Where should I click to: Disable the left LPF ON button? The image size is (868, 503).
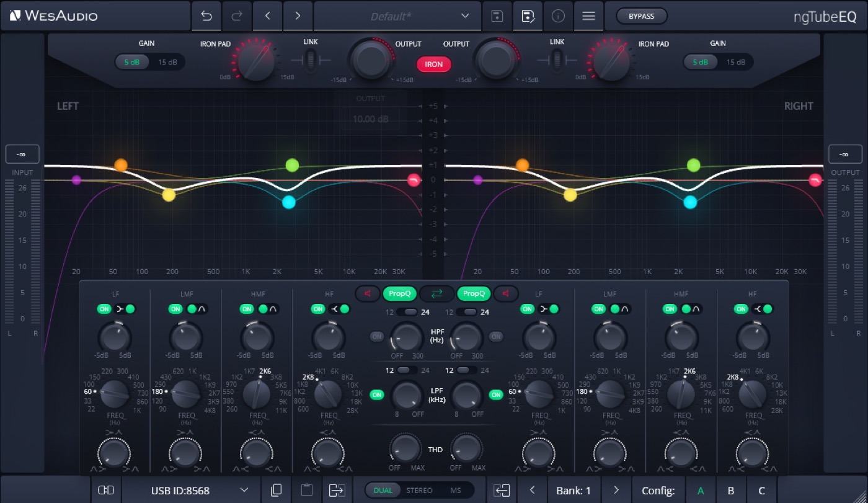[x=377, y=394]
